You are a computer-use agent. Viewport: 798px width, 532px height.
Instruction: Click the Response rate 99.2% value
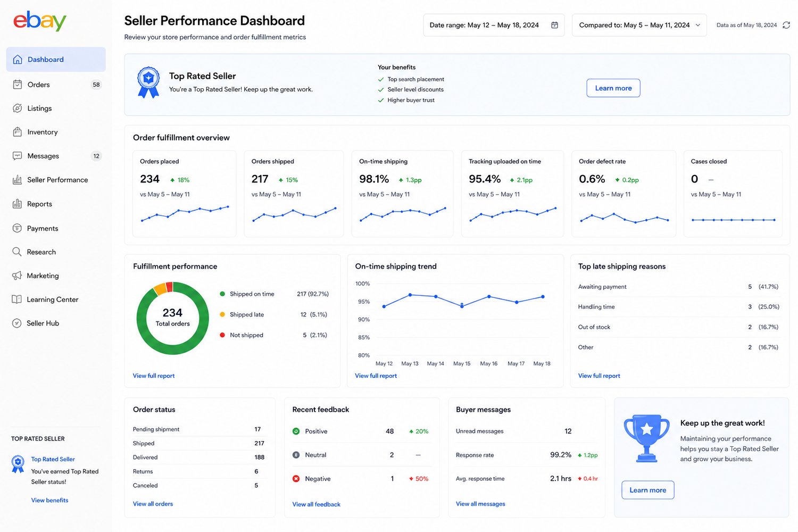click(x=561, y=455)
